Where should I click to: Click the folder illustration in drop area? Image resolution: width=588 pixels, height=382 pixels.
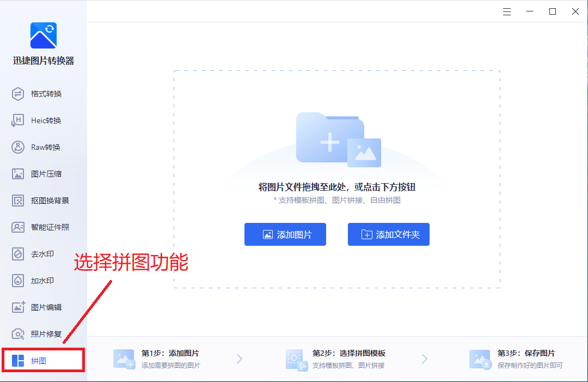point(338,140)
